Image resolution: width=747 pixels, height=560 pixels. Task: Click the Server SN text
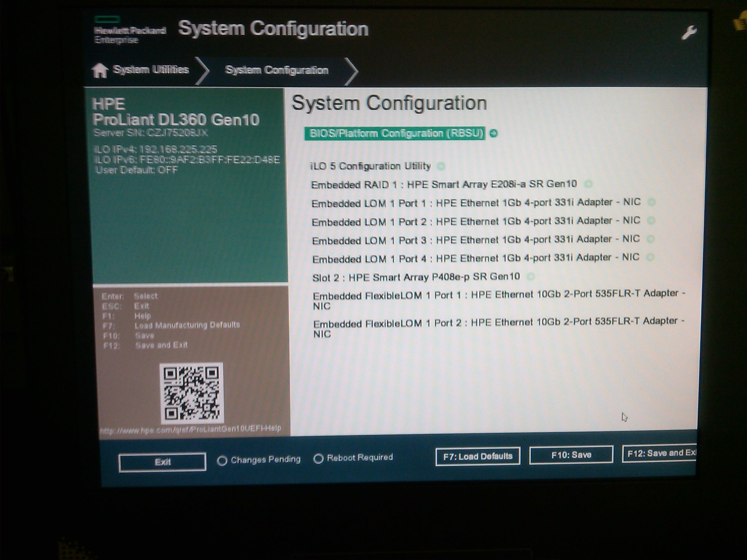pos(151,133)
